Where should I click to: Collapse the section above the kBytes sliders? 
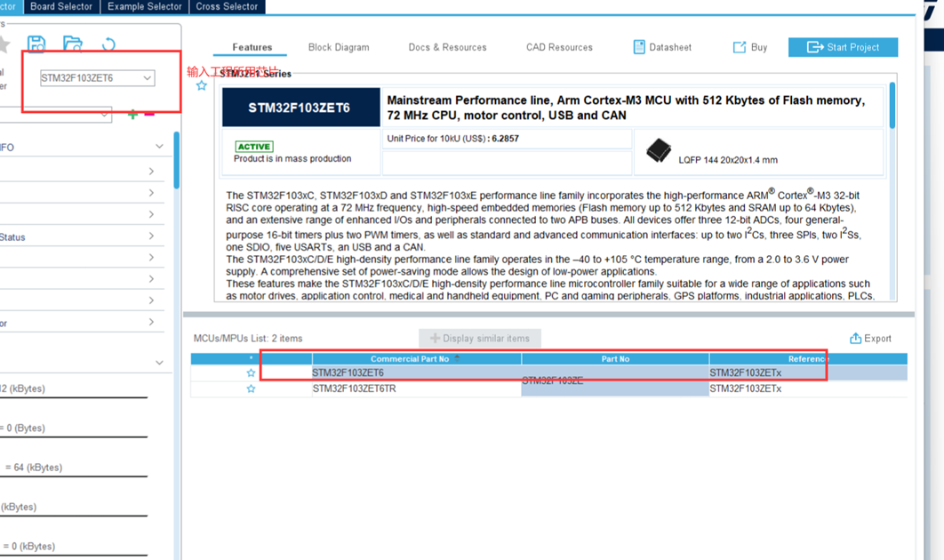click(x=159, y=363)
